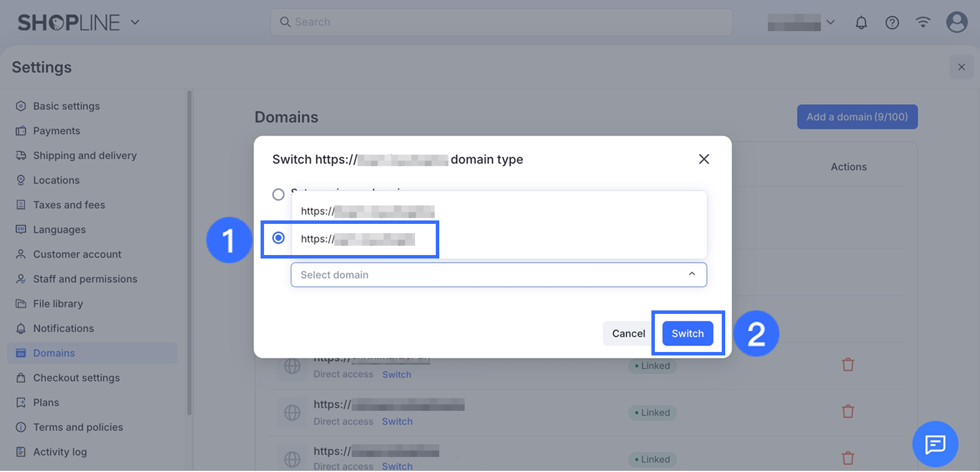Open Shipping and delivery settings
The image size is (980, 472).
click(x=85, y=156)
